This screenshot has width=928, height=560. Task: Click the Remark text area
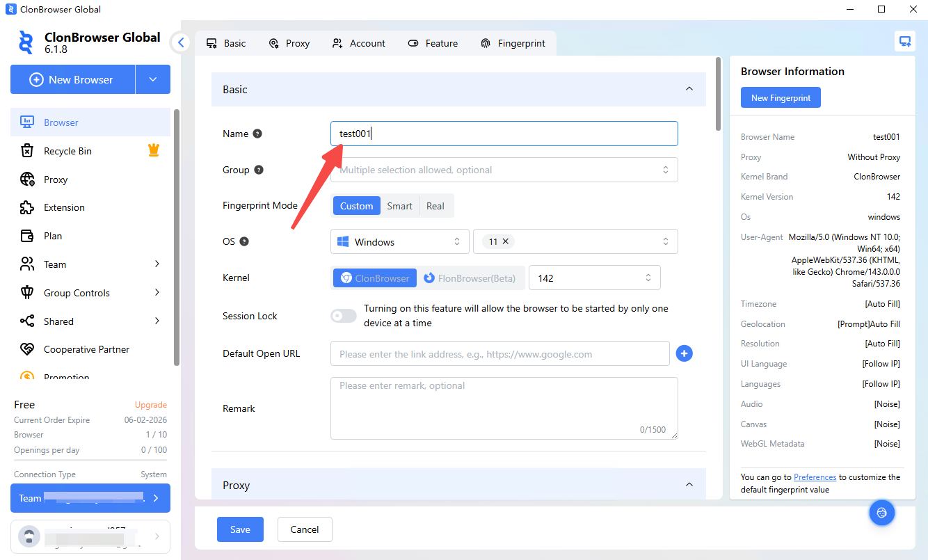pos(504,408)
